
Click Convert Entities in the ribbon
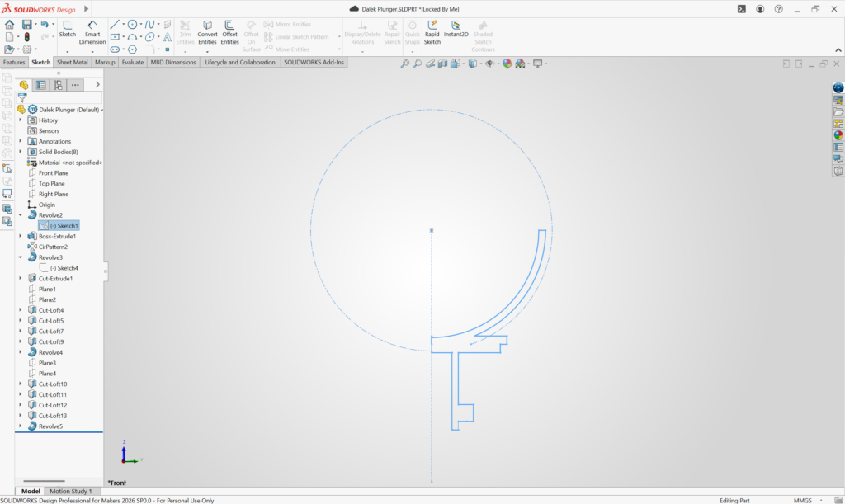point(207,31)
